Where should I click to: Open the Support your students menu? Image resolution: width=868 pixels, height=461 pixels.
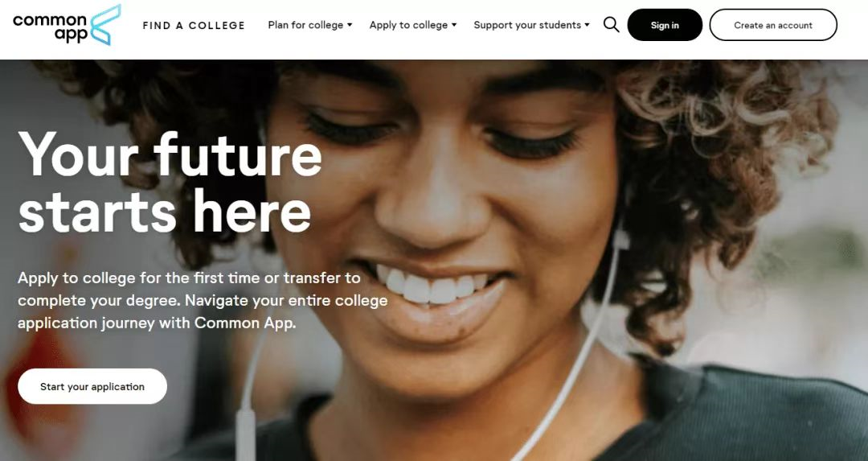(x=531, y=25)
